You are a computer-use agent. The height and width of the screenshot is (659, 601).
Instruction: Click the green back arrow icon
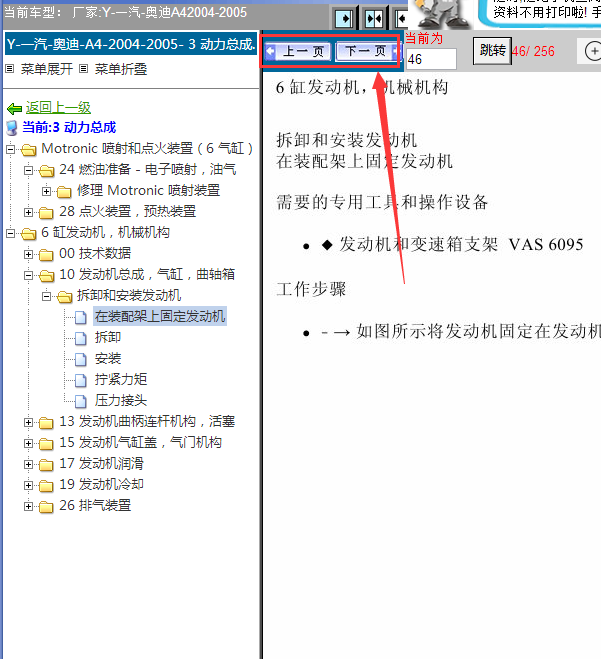[14, 109]
